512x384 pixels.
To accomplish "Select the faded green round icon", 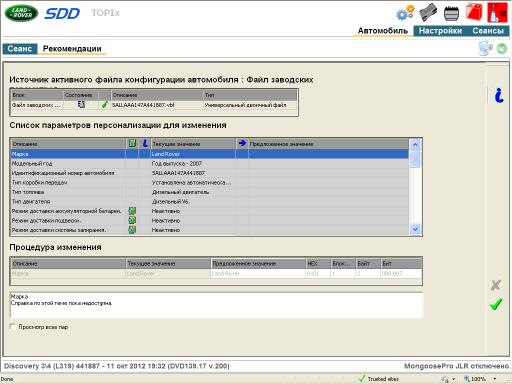I will 502,49.
